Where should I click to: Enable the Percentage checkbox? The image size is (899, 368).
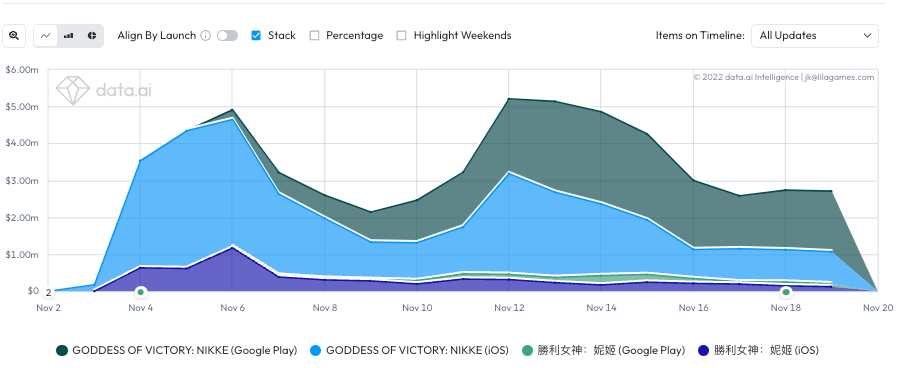[x=314, y=36]
